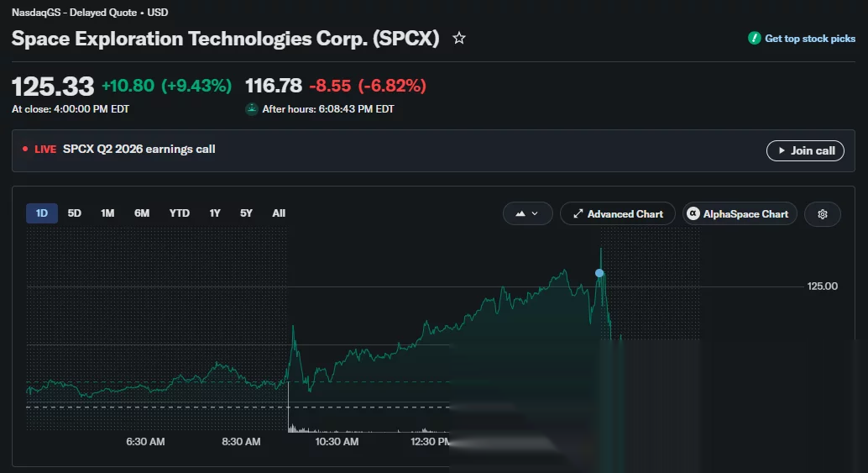Viewport: 868px width, 473px height.
Task: Switch to the 5D range
Action: coord(74,213)
